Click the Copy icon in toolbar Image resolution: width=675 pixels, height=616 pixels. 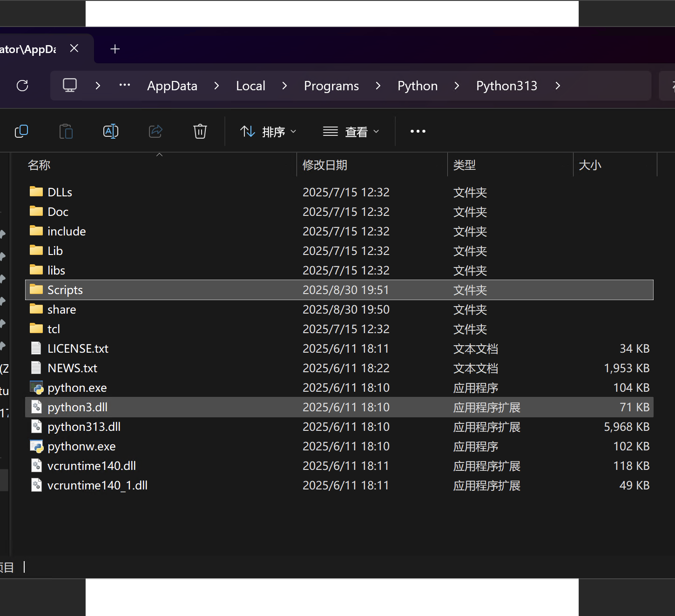(21, 132)
